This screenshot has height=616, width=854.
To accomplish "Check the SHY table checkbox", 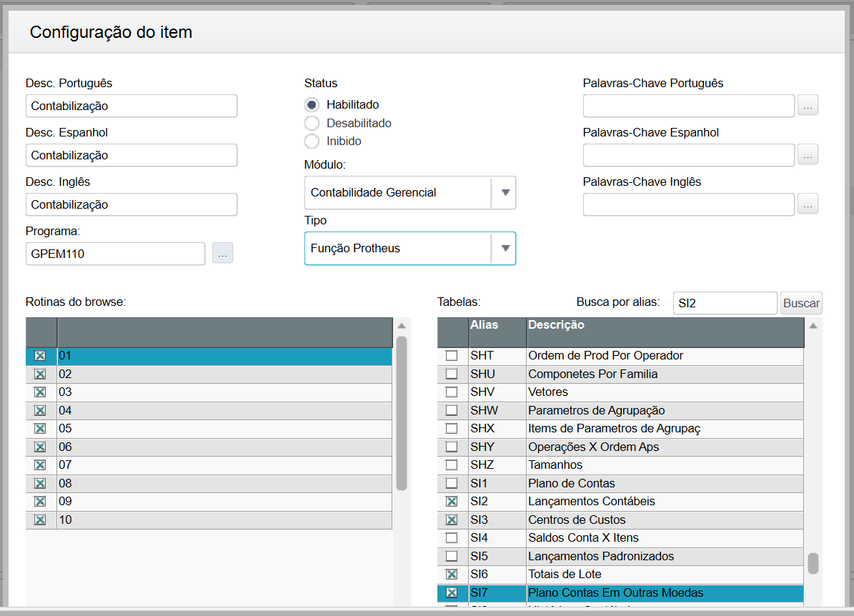I will click(452, 447).
